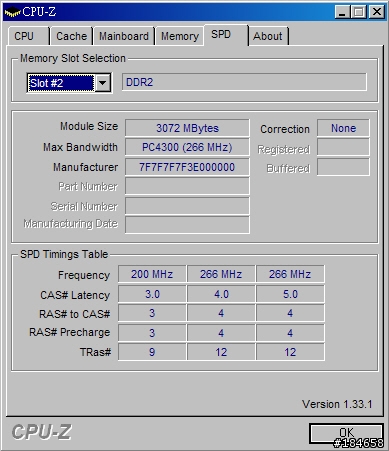Open the Memory tab

coord(180,36)
